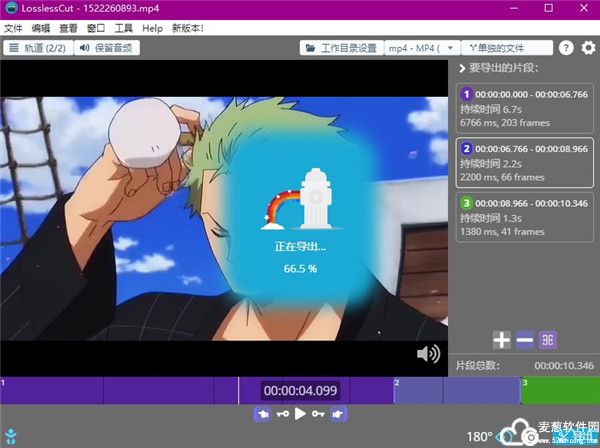
Task: Select segment 1 ending at 00:00:06.766
Action: coord(525,108)
